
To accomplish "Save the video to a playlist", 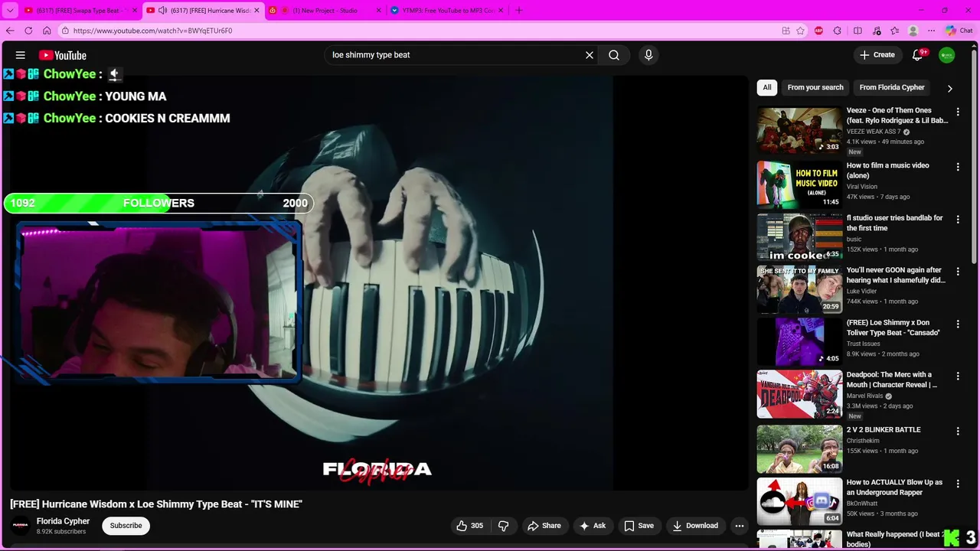I will pyautogui.click(x=639, y=526).
